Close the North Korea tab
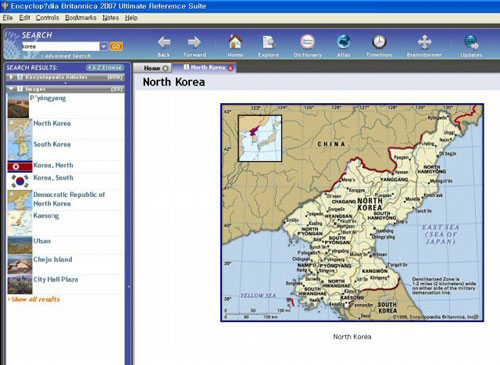This screenshot has width=500, height=365. [230, 68]
